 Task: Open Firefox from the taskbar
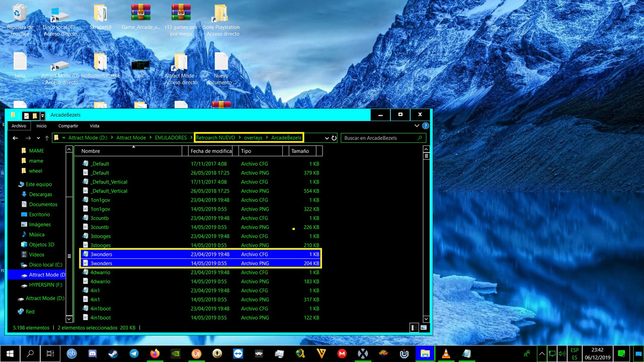coord(154,354)
